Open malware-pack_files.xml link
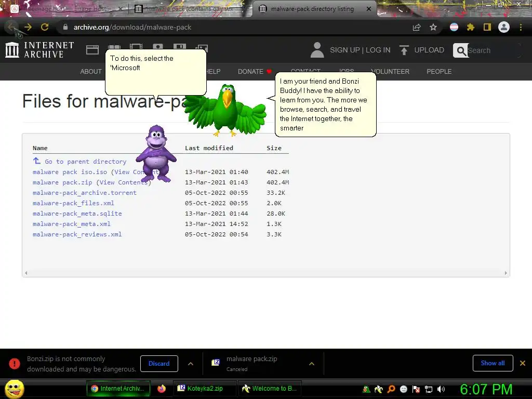The width and height of the screenshot is (532, 399). 73,203
